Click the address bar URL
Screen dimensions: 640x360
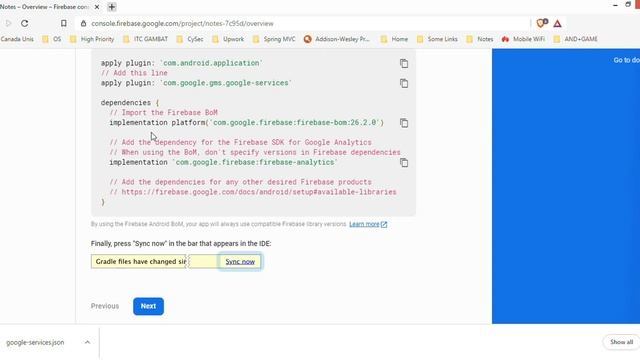coord(182,24)
